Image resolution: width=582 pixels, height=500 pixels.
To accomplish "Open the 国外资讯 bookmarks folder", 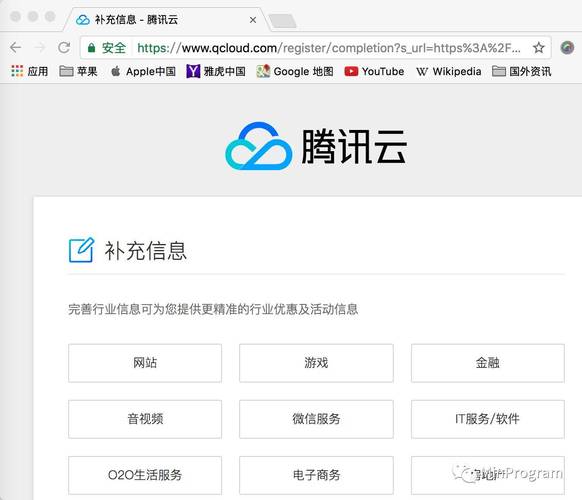I will (521, 71).
